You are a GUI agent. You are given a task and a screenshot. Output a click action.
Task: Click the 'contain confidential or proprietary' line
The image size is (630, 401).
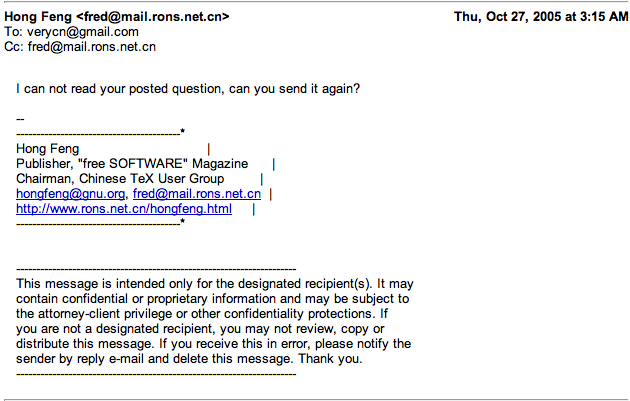(213, 299)
